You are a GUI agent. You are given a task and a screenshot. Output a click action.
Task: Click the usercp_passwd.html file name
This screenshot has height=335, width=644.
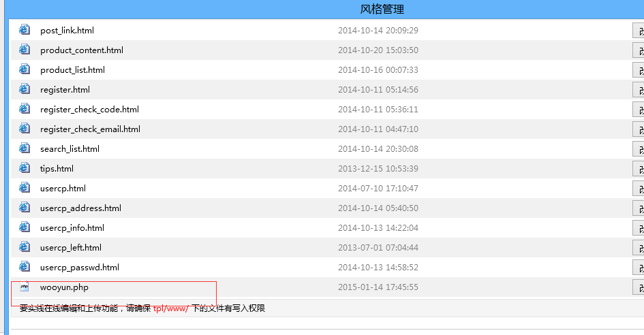pos(80,268)
